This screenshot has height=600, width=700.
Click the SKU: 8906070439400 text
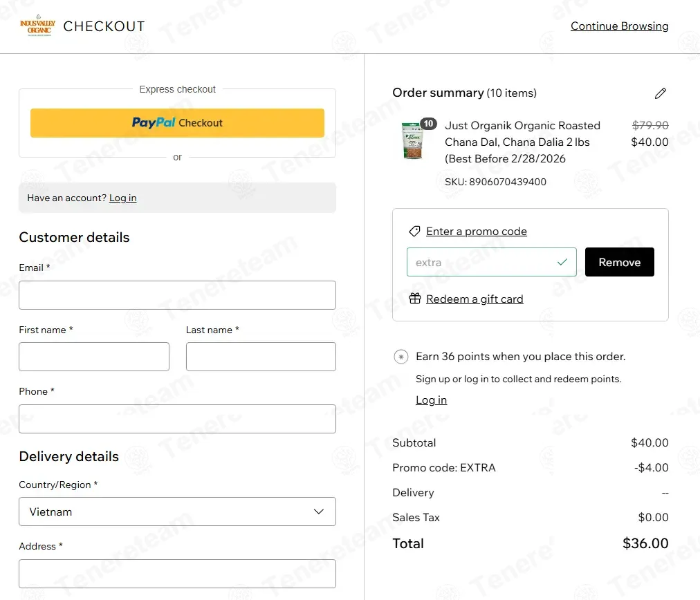(x=495, y=182)
